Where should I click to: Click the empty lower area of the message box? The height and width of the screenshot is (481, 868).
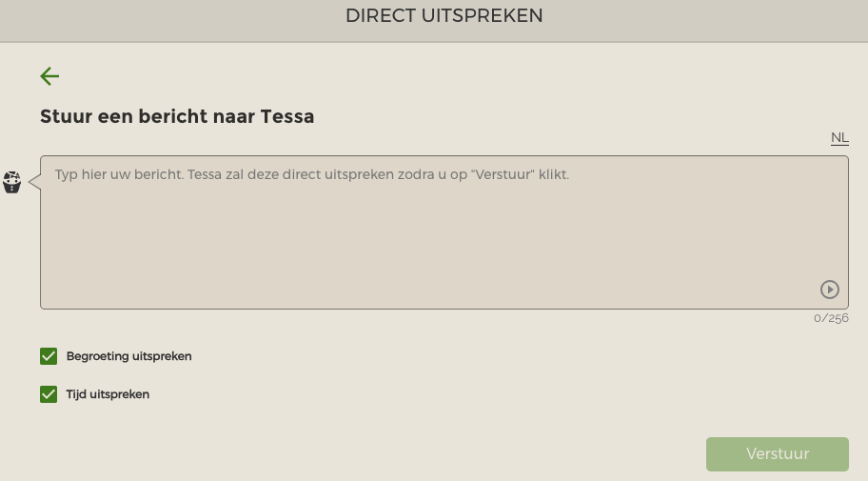(x=421, y=260)
